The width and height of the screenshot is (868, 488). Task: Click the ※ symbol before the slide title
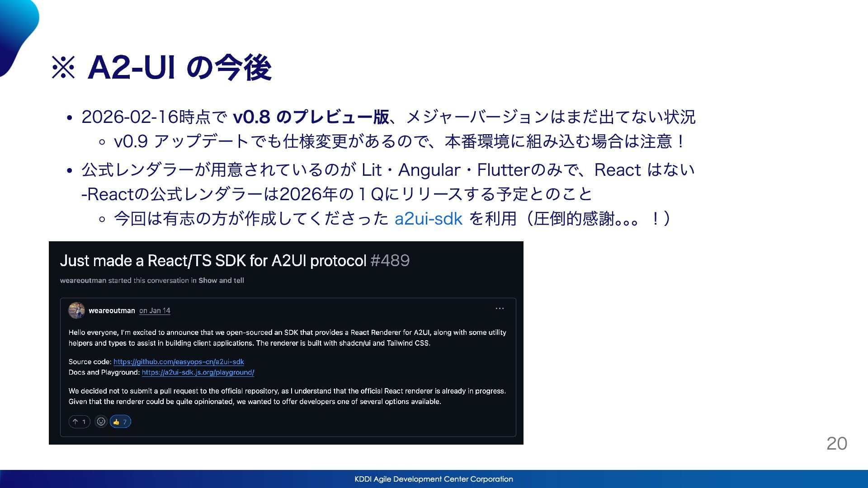(x=63, y=68)
